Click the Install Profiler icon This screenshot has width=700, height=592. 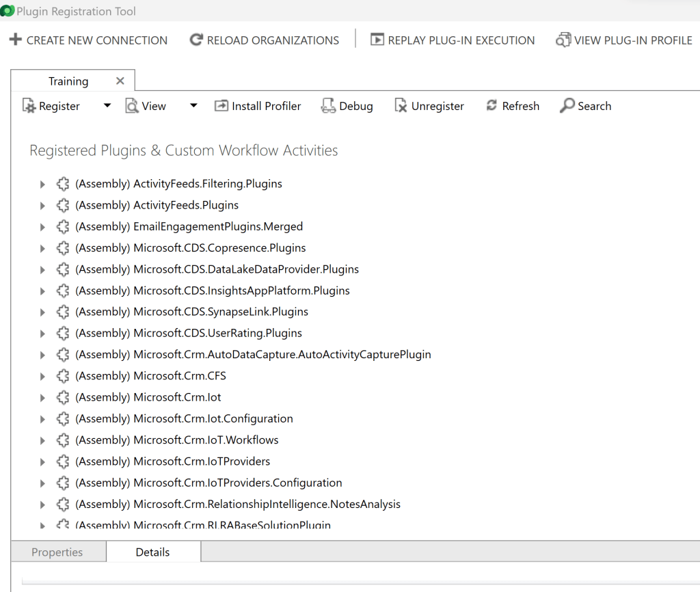click(221, 106)
